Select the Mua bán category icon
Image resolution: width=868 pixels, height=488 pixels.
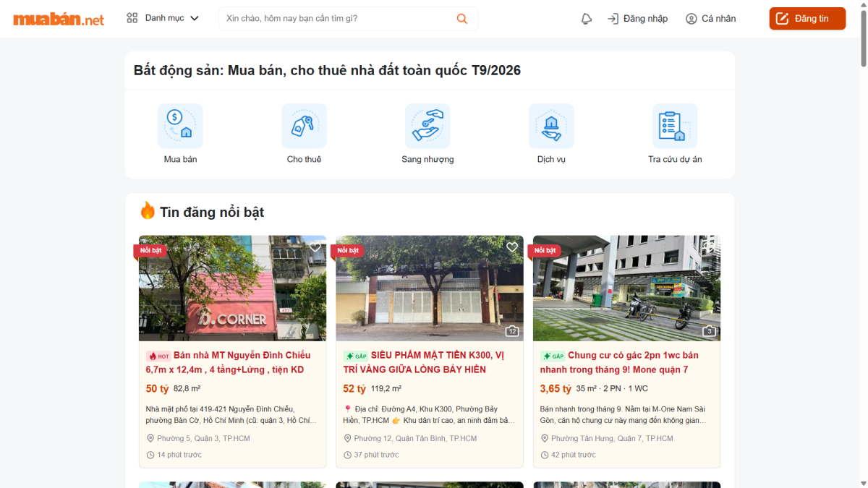tap(180, 126)
